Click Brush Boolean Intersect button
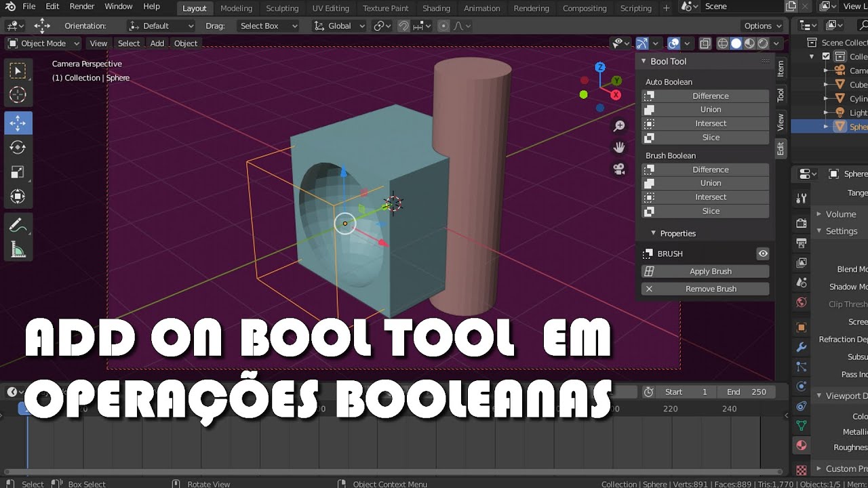Viewport: 868px width, 488px height. tap(705, 197)
